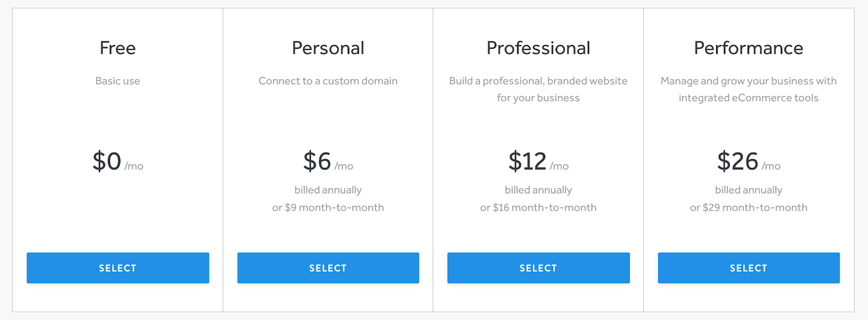Click "or $9 month-to-month" text
The width and height of the screenshot is (868, 320).
[328, 208]
